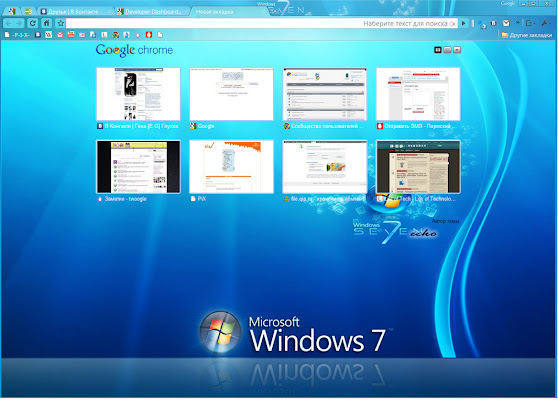This screenshot has height=400, width=558.
Task: Open the home page via house icon
Action: (46, 23)
